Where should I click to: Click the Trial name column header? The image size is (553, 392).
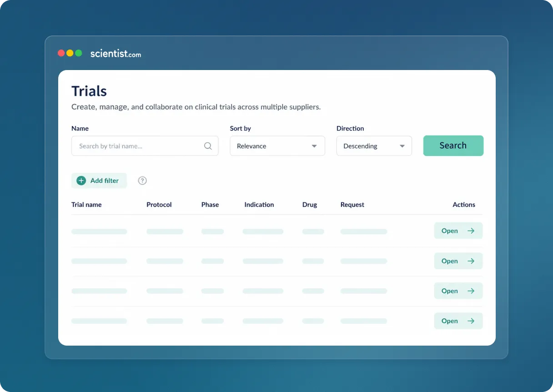(86, 205)
